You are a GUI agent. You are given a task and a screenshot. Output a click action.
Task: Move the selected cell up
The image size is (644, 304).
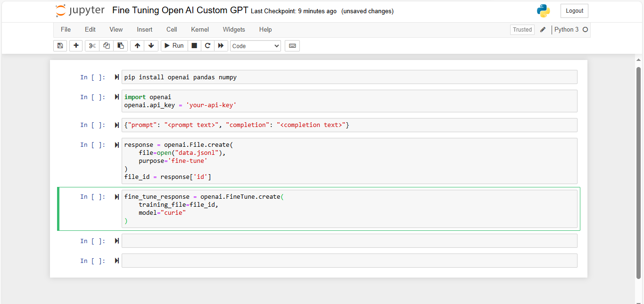coord(137,45)
